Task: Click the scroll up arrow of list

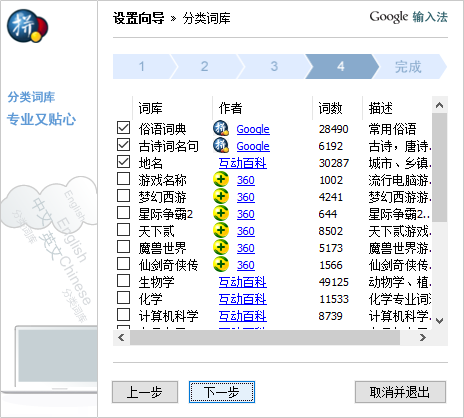Action: [x=439, y=105]
